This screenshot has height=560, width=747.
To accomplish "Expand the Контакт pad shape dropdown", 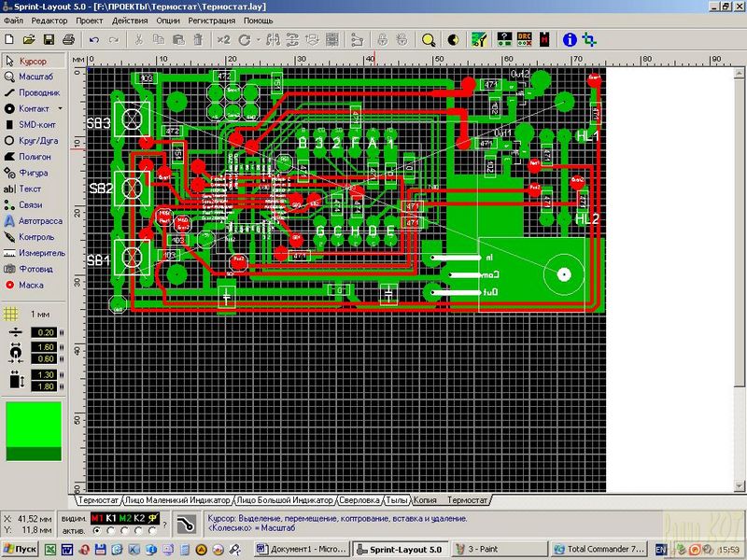I will click(60, 109).
